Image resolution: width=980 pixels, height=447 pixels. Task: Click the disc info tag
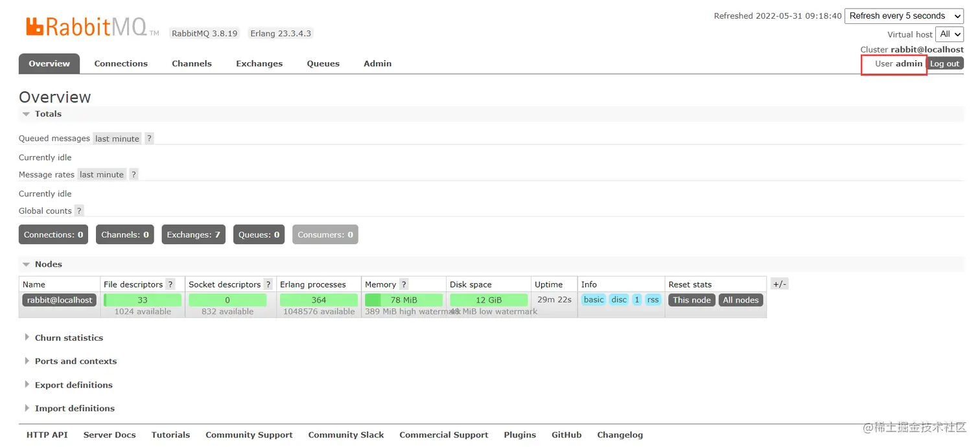click(x=619, y=299)
